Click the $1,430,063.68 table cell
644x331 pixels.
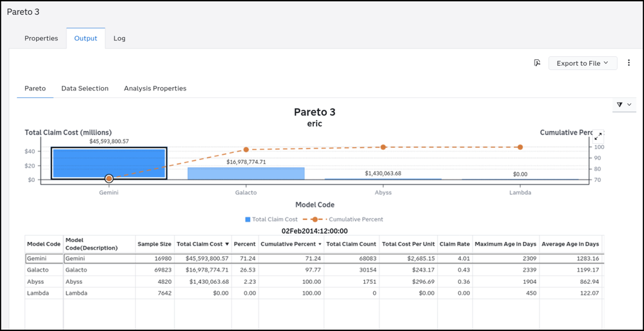click(x=203, y=282)
